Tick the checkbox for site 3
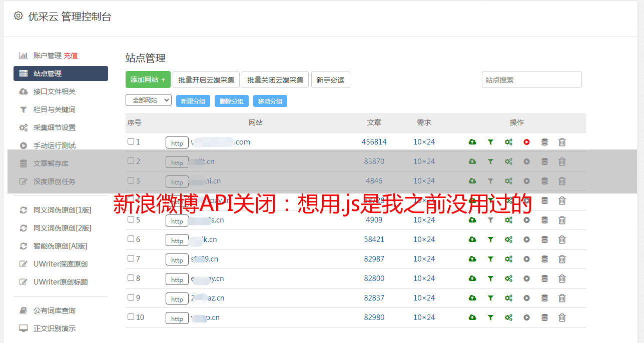644x343 pixels. coord(131,180)
